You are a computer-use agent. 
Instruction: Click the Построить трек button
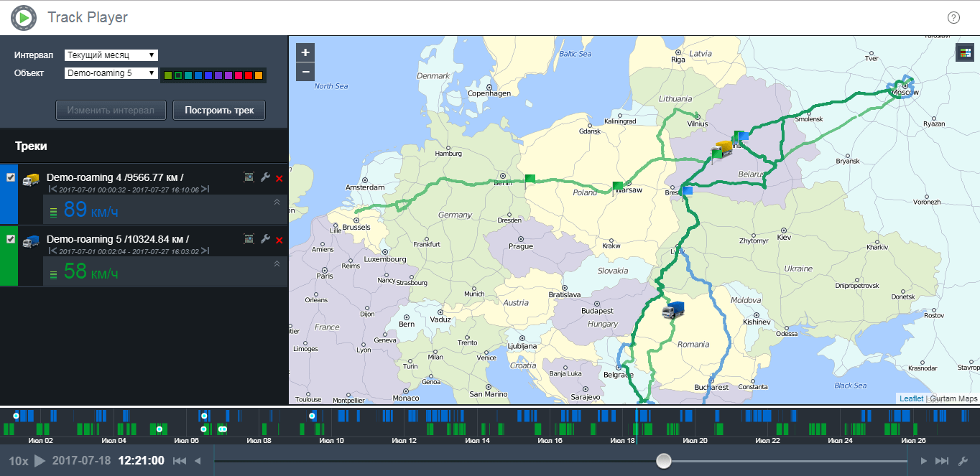point(219,111)
